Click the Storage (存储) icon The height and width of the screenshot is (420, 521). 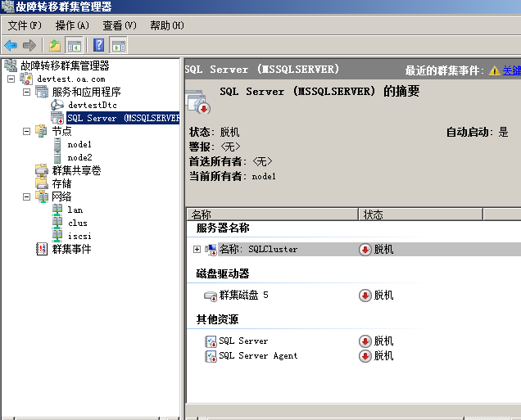(x=42, y=183)
